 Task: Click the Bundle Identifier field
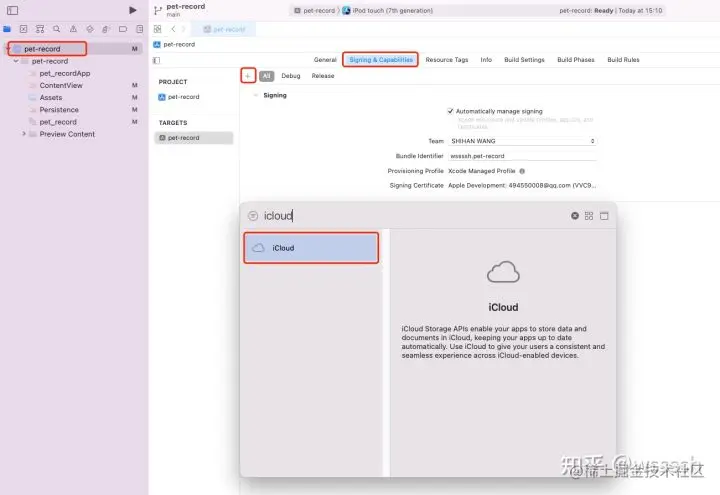523,156
